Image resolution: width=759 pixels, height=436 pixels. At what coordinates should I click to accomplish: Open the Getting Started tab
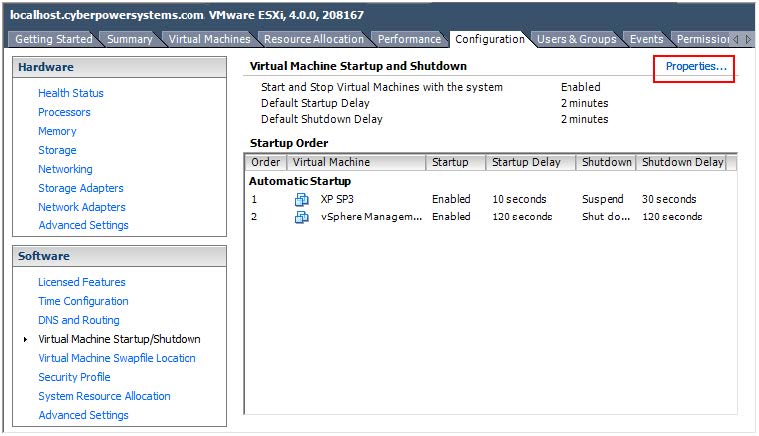(54, 39)
